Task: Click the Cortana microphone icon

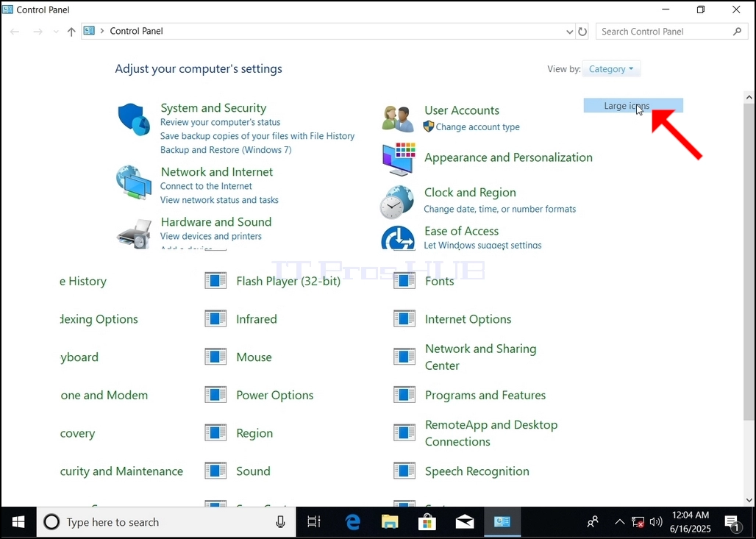Action: pos(280,522)
